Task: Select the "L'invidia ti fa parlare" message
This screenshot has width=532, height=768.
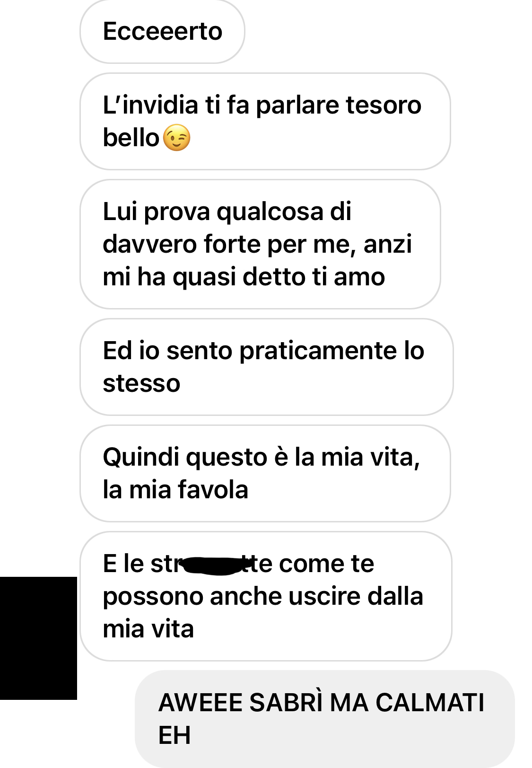Action: (265, 121)
